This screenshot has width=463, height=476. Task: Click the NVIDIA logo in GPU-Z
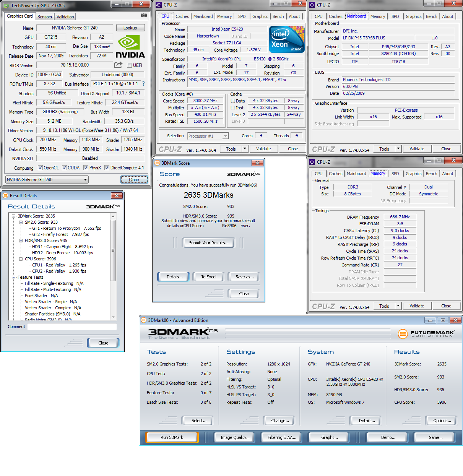click(x=130, y=47)
